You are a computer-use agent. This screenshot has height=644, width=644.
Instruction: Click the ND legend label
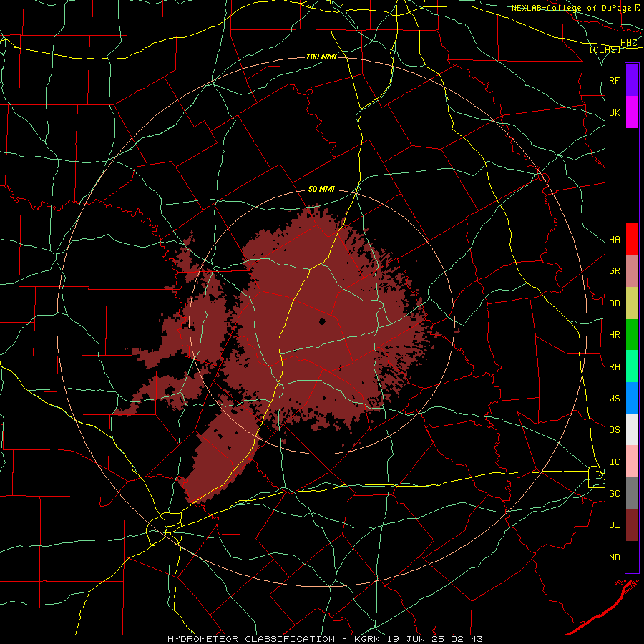(x=614, y=557)
